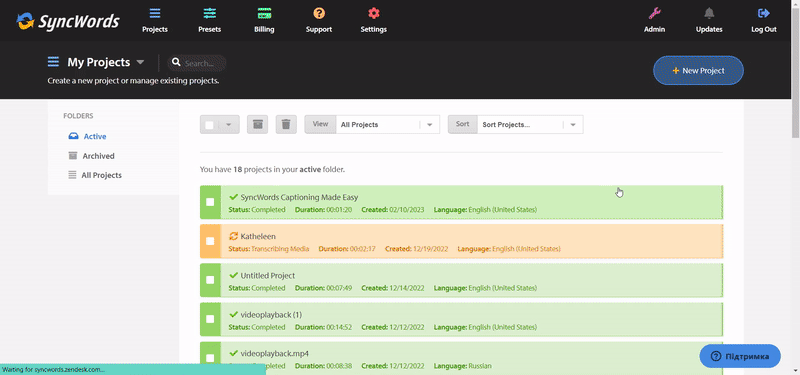Select the videoplayback (1) checkbox
The width and height of the screenshot is (800, 375).
[x=210, y=319]
